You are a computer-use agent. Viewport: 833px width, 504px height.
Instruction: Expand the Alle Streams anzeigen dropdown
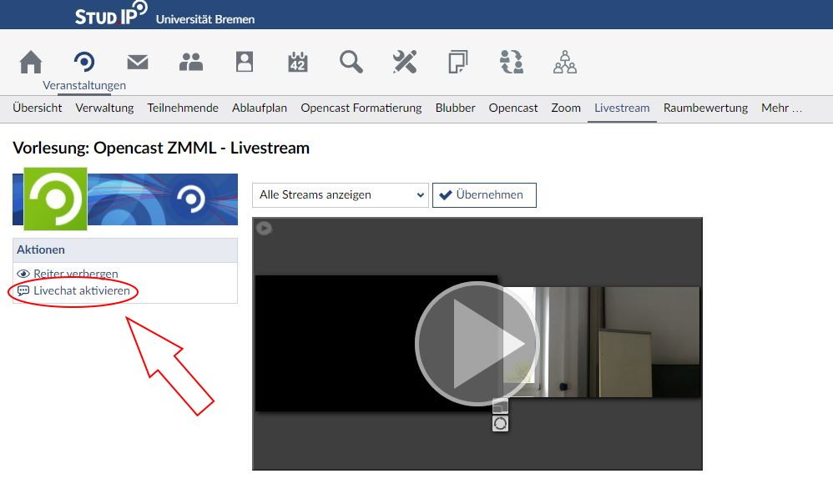[340, 195]
